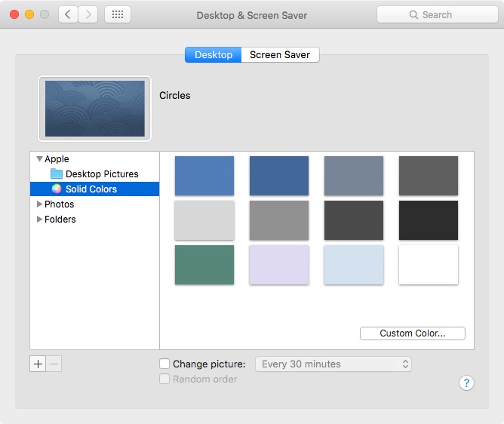Screen dimensions: 504x424
Task: Open the Every 30 minutes dropdown
Action: click(333, 364)
